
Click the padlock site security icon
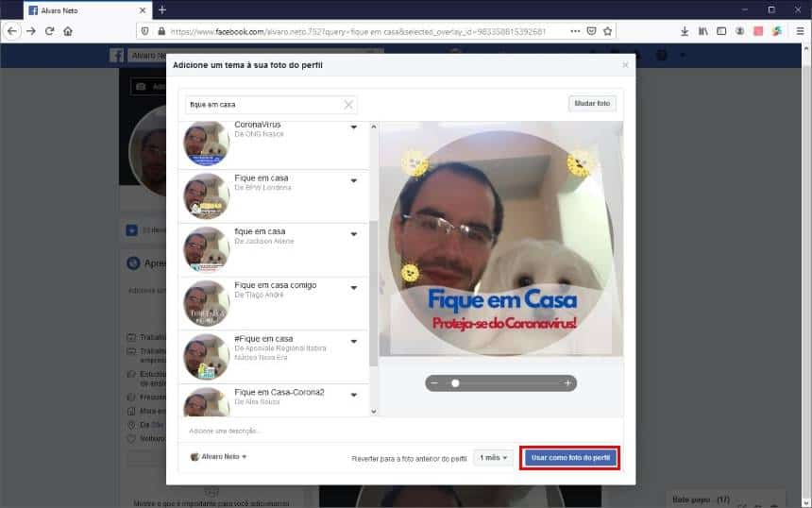coord(161,31)
